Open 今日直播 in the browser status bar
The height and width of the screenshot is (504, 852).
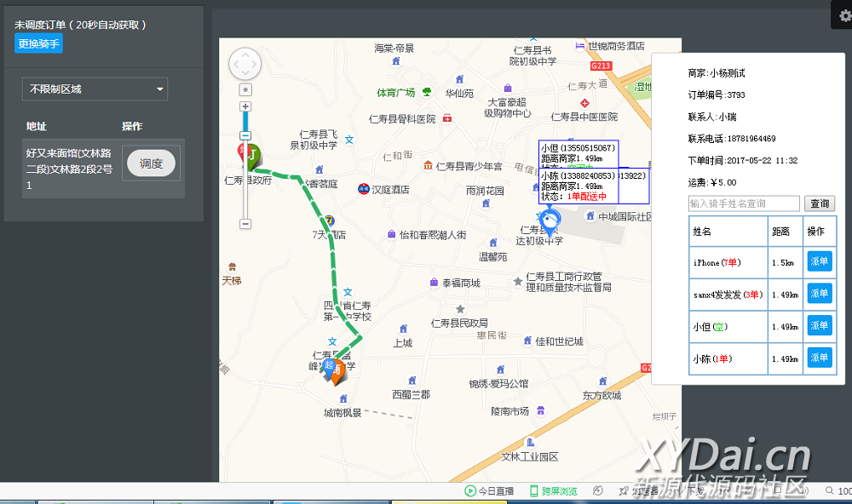[x=489, y=491]
